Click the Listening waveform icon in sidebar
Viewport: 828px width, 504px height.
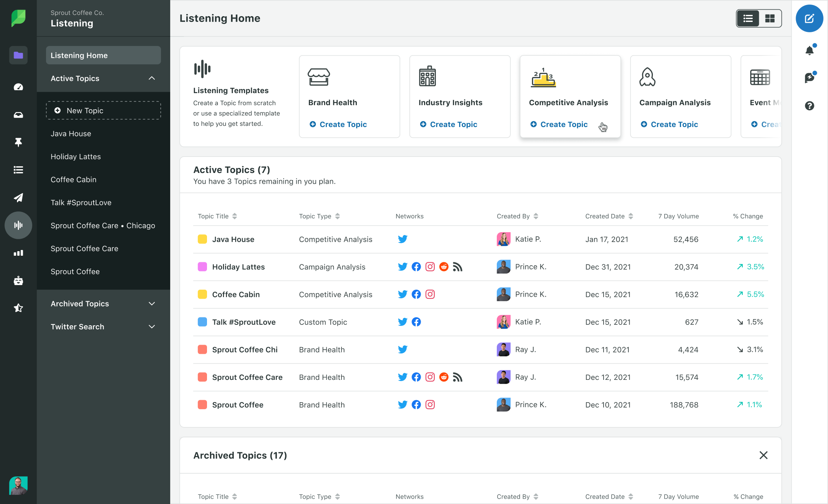[18, 225]
